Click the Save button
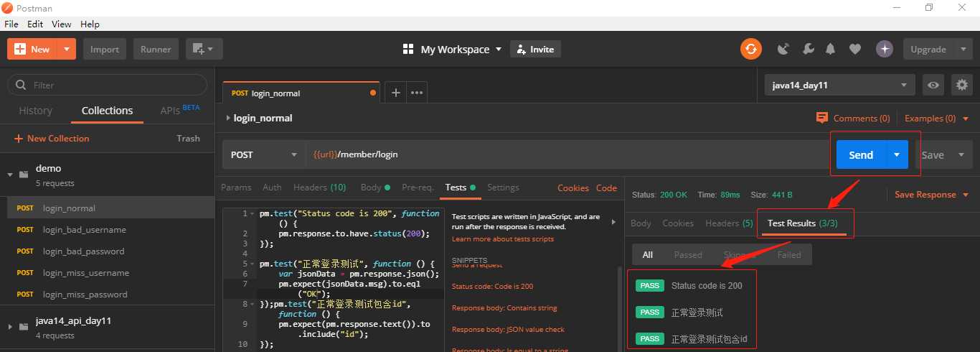 tap(933, 154)
